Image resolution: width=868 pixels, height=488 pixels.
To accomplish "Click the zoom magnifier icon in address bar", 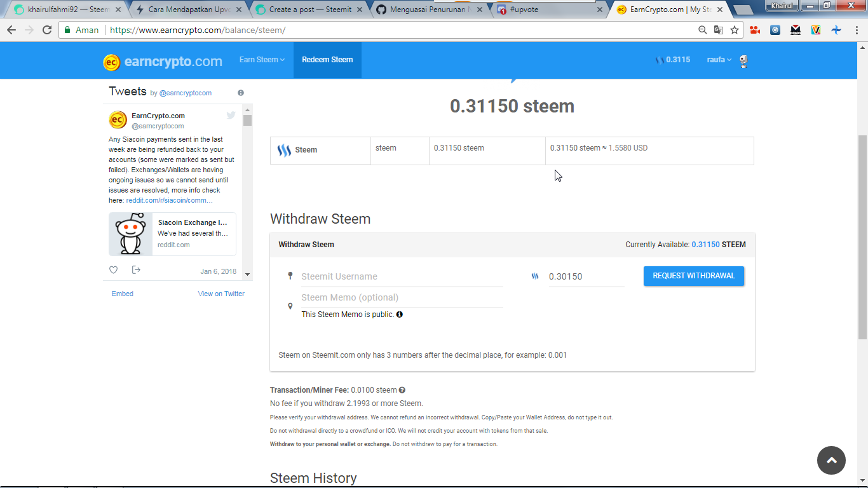I will tap(702, 30).
